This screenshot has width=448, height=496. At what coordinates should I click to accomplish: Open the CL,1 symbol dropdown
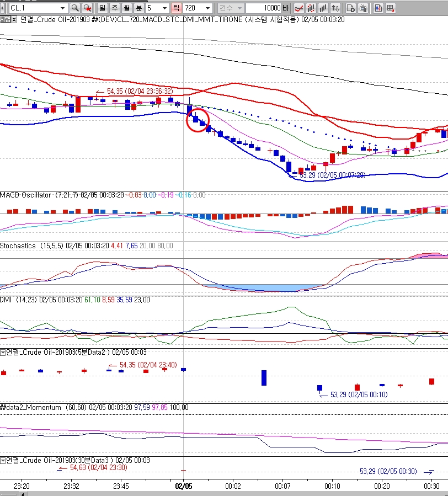(x=62, y=8)
